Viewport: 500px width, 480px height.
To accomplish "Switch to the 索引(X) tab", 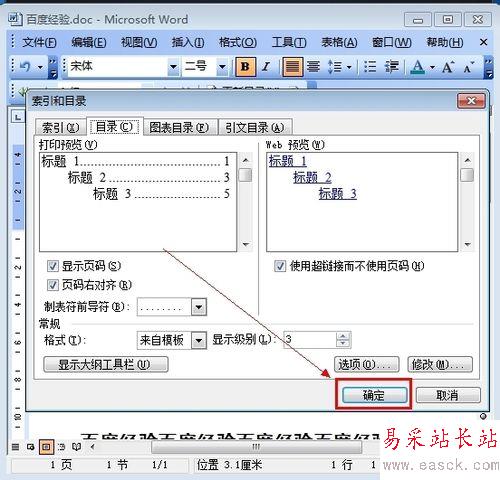I will point(60,127).
